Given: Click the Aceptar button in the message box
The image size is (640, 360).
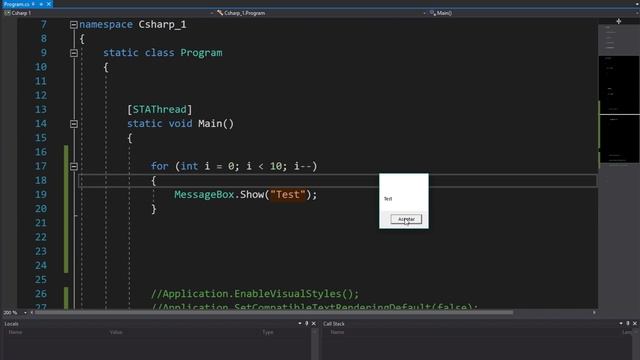Looking at the screenshot, I should (406, 219).
